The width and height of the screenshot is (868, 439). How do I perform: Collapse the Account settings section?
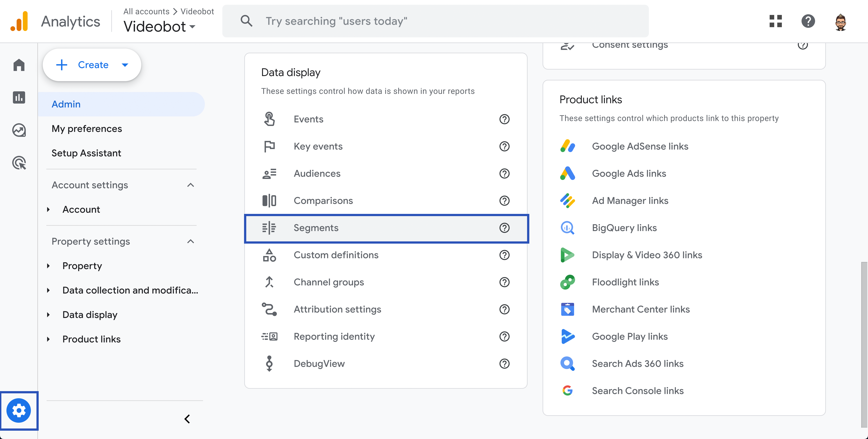click(x=190, y=185)
